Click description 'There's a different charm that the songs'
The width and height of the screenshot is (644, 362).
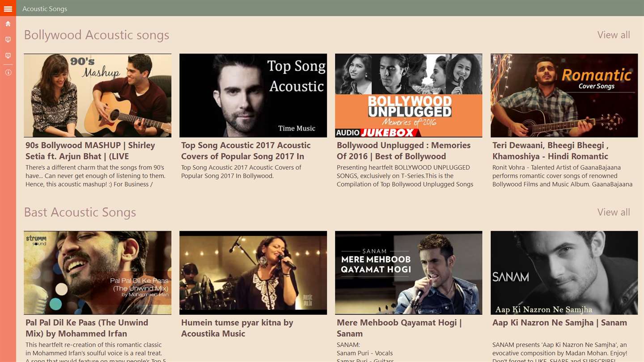pos(95,176)
